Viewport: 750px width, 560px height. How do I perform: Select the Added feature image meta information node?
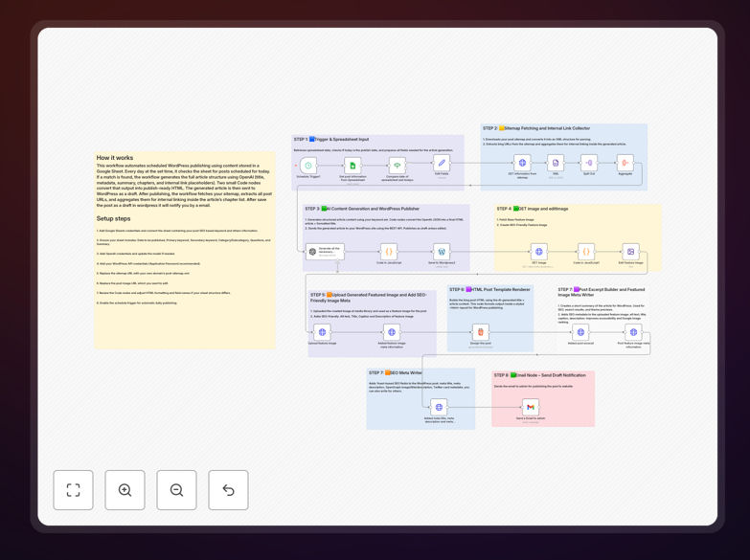392,332
